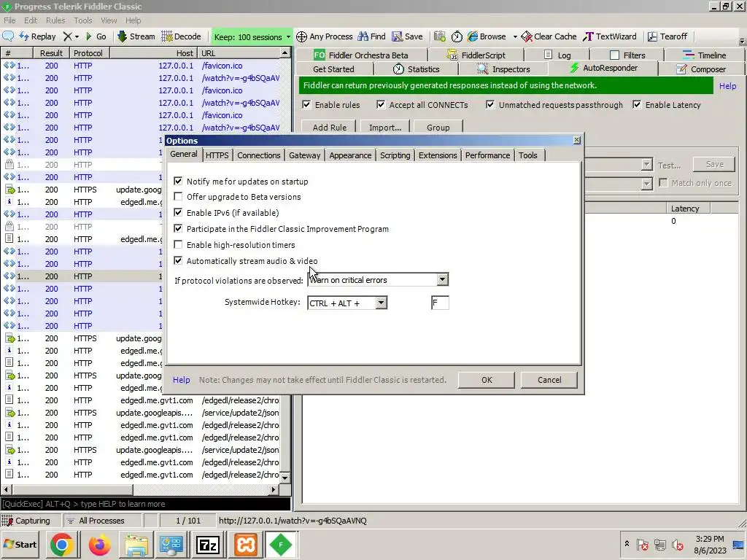Click the Start button
The height and width of the screenshot is (560, 747).
[20, 545]
